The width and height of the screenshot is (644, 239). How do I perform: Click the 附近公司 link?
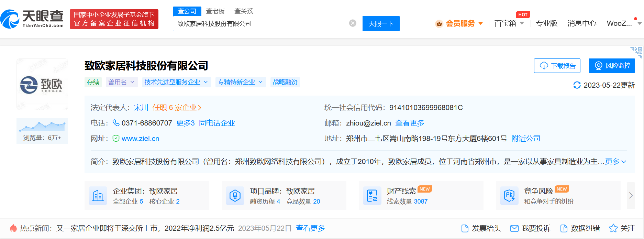pyautogui.click(x=526, y=139)
